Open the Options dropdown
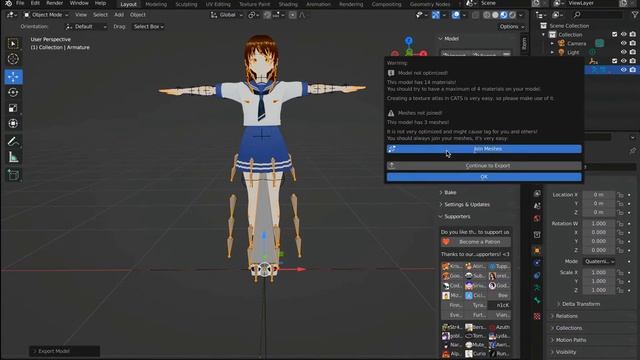The image size is (640, 360). pyautogui.click(x=511, y=27)
